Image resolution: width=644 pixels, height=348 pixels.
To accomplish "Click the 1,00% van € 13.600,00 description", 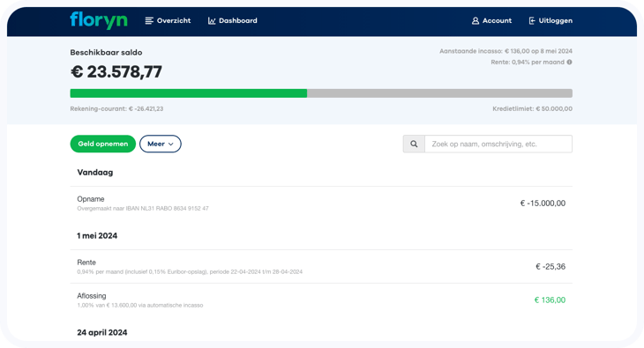I will pyautogui.click(x=140, y=306).
